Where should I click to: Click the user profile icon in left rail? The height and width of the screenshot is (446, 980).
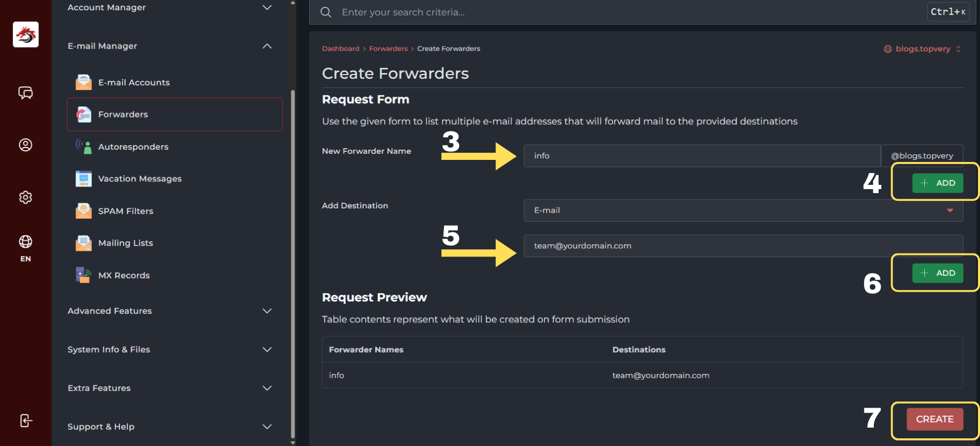(26, 145)
